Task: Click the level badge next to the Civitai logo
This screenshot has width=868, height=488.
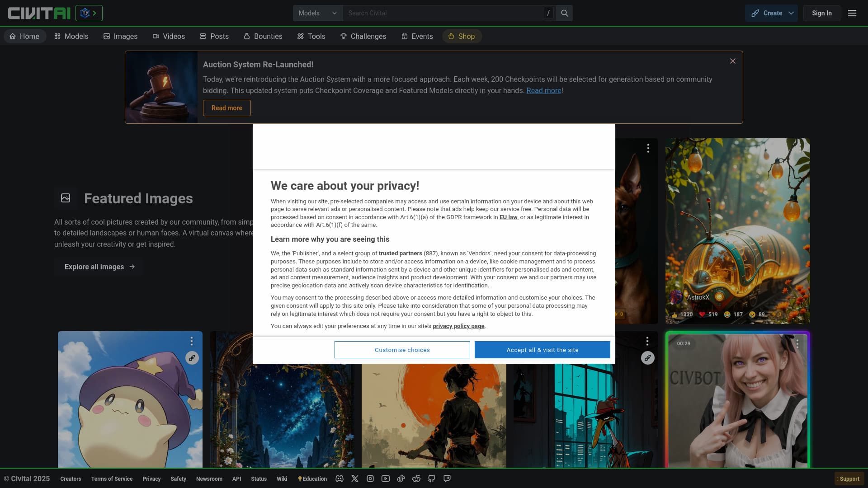Action: coord(89,13)
